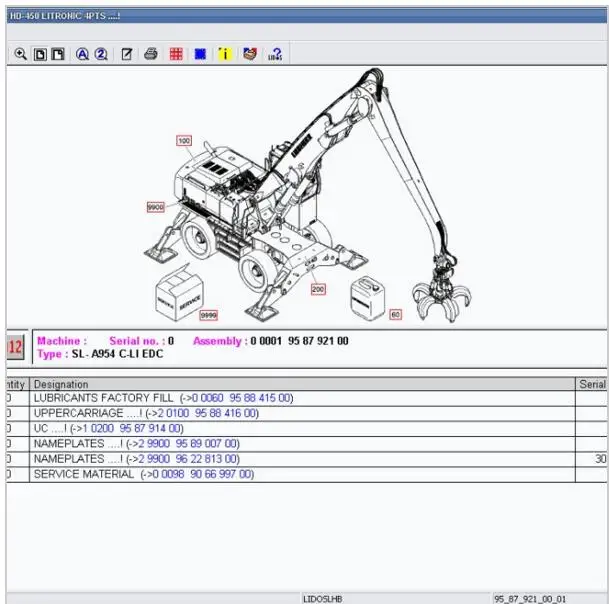Click the circled 2 search icon
609x604 pixels.
click(101, 54)
